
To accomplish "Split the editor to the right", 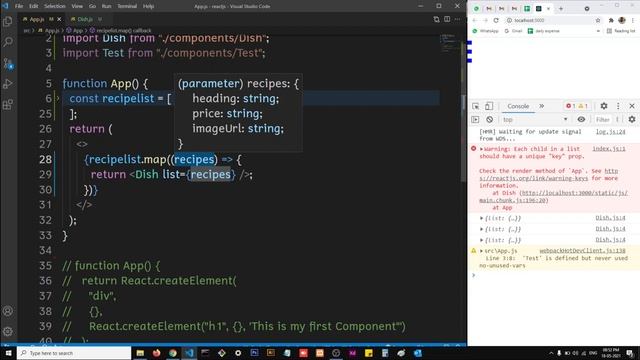I will click(x=447, y=19).
